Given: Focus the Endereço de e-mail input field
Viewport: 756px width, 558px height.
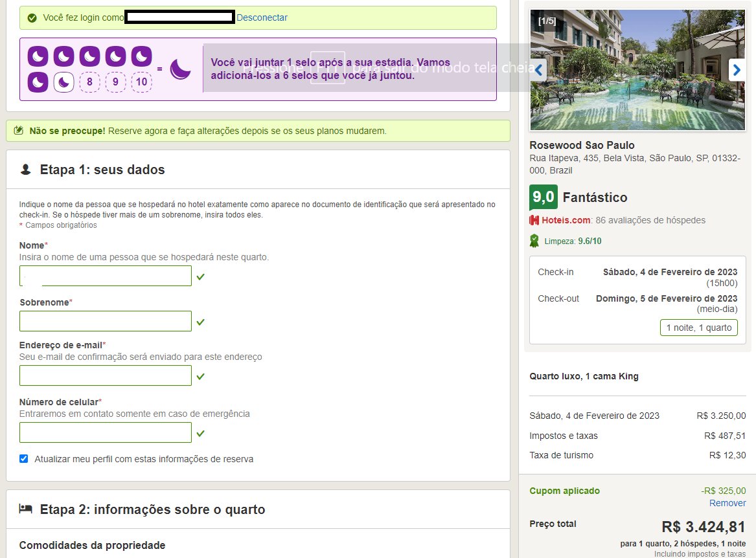Looking at the screenshot, I should tap(106, 375).
